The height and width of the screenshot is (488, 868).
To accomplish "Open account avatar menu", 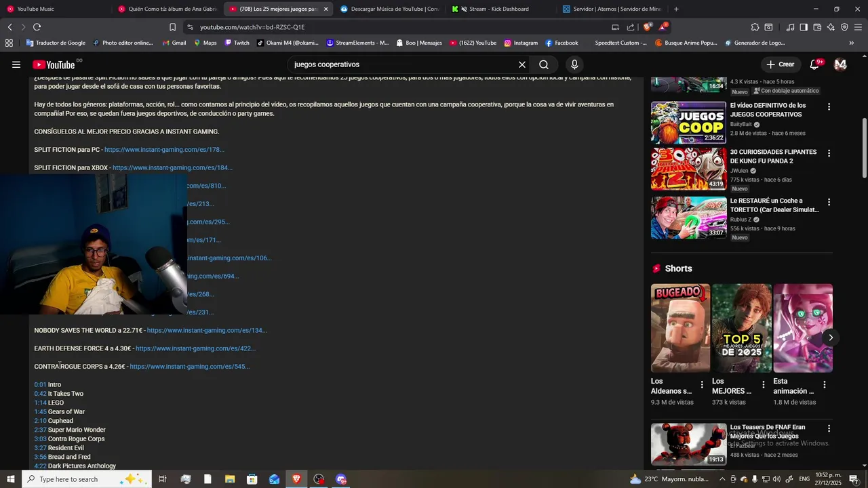I will click(x=840, y=64).
